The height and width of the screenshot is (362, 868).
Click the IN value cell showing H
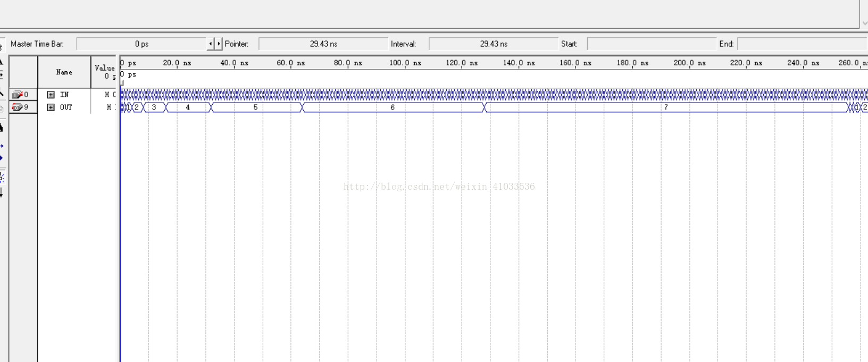coord(110,95)
